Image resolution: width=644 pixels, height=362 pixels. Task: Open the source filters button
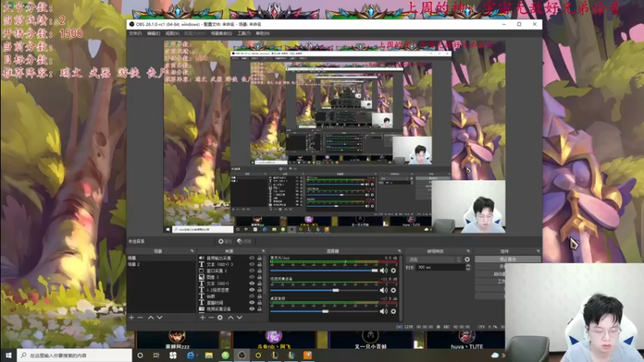point(244,241)
